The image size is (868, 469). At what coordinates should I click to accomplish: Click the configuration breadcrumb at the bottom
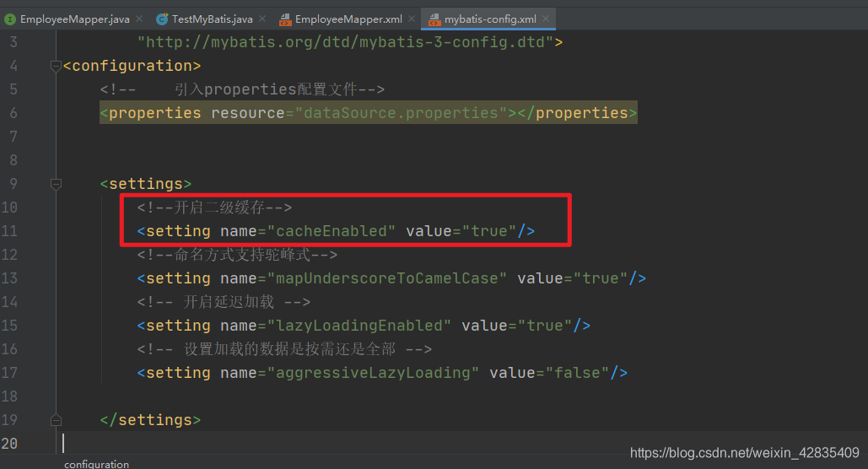click(x=96, y=463)
